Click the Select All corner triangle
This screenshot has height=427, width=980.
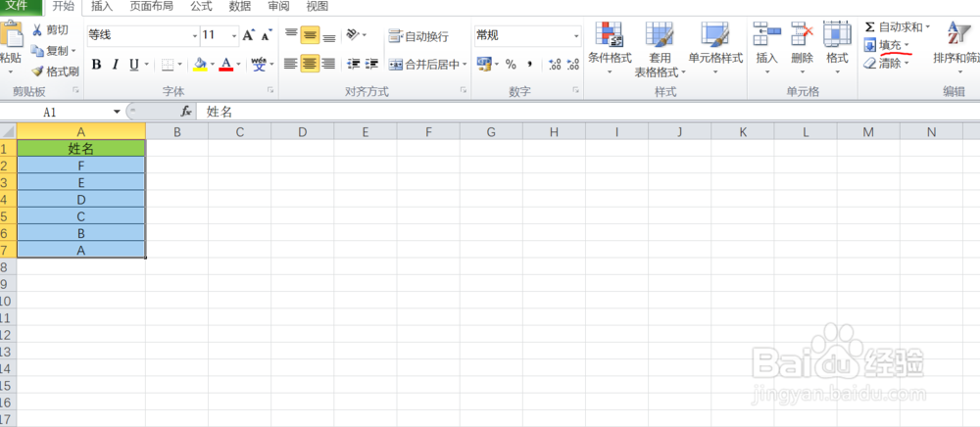coord(8,131)
